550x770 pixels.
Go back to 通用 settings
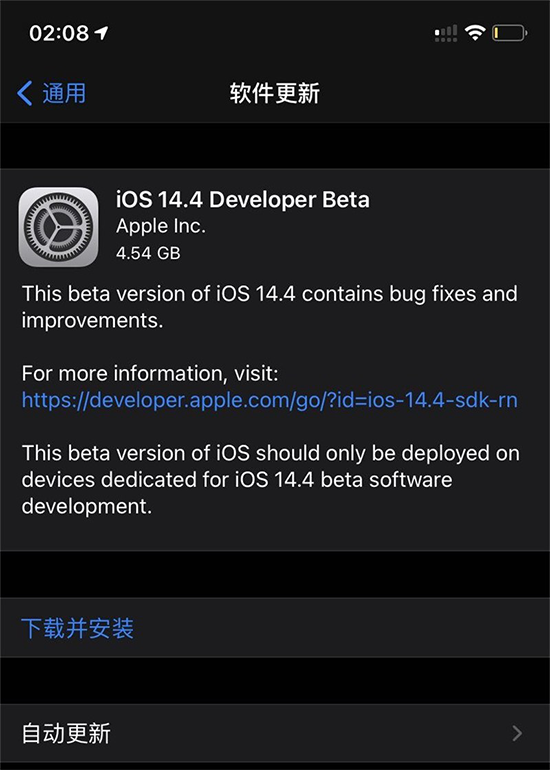[x=52, y=93]
